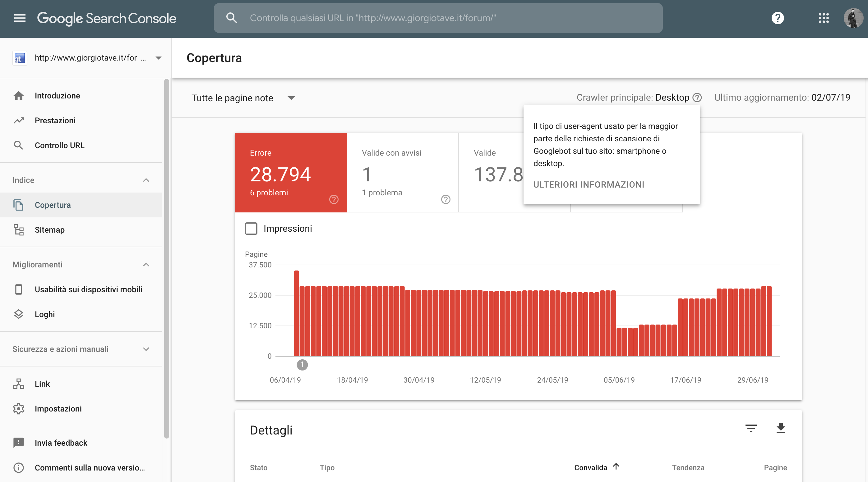Enable the Impressioni checkbox
Viewport: 868px width, 482px height.
tap(251, 229)
